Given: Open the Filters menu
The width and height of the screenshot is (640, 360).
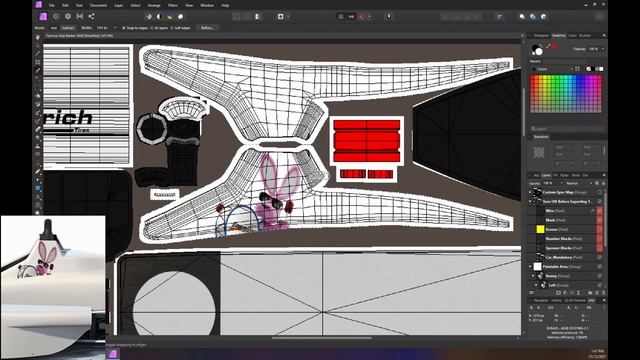Looking at the screenshot, I should [x=173, y=5].
